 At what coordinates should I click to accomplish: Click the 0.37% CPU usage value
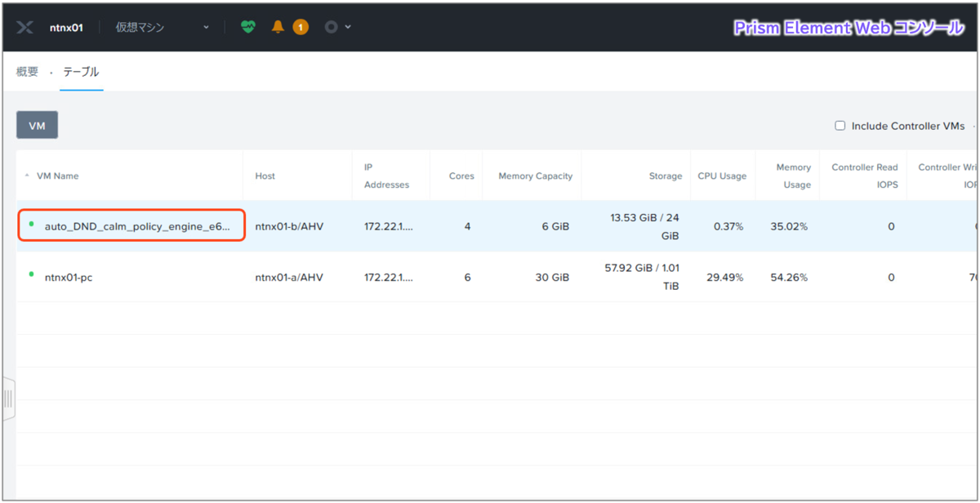click(728, 226)
